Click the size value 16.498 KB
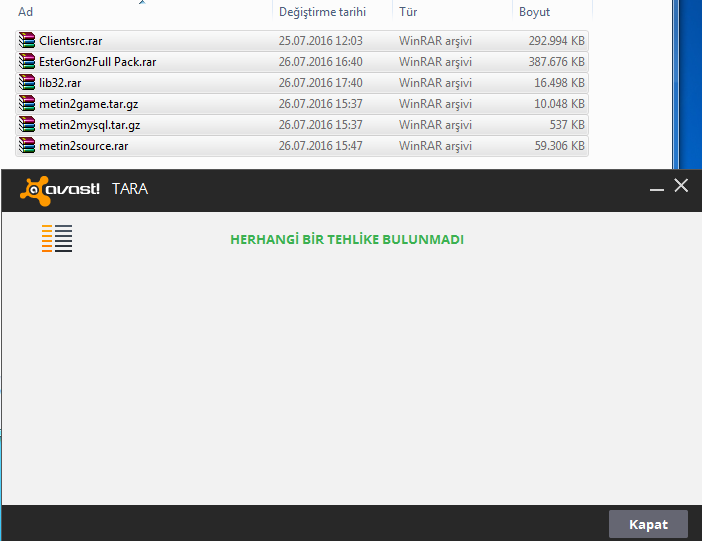 click(x=559, y=83)
